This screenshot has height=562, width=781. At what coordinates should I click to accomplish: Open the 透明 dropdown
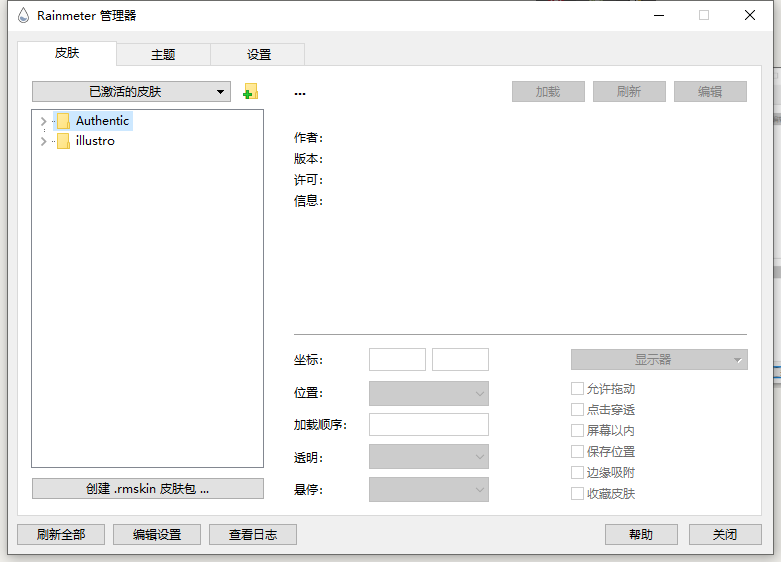tap(429, 457)
